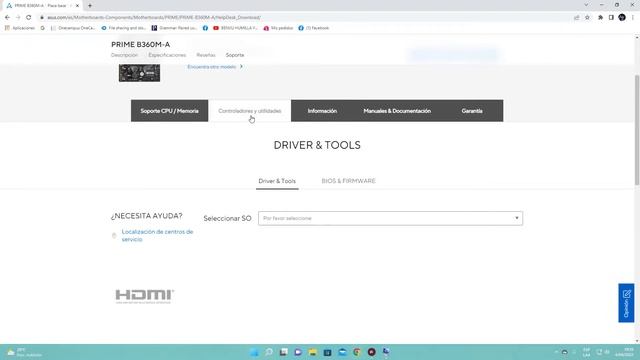The image size is (640, 360).
Task: Open the Aplicaciones bookmarks shortcut
Action: [20, 28]
